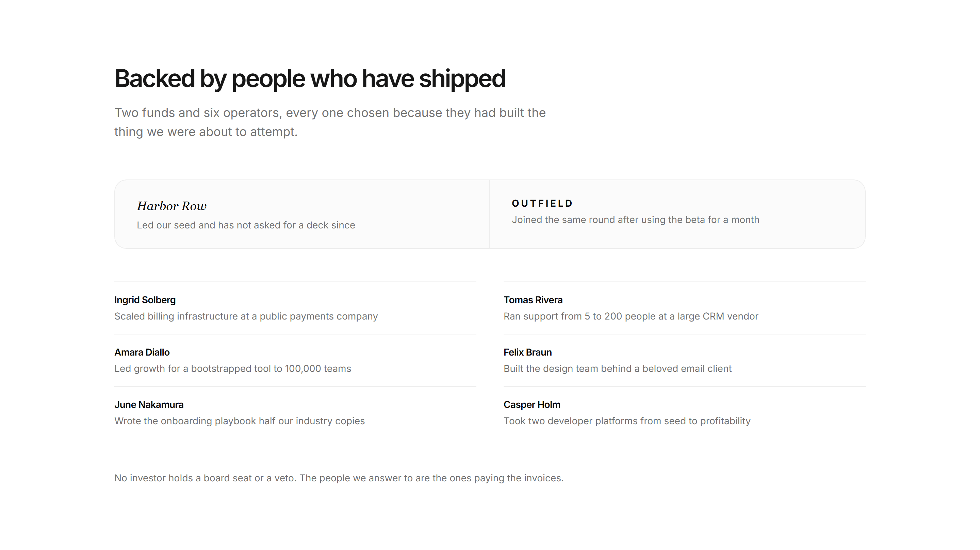Click the 'Backed by people who have shipped' heading

coord(310,79)
